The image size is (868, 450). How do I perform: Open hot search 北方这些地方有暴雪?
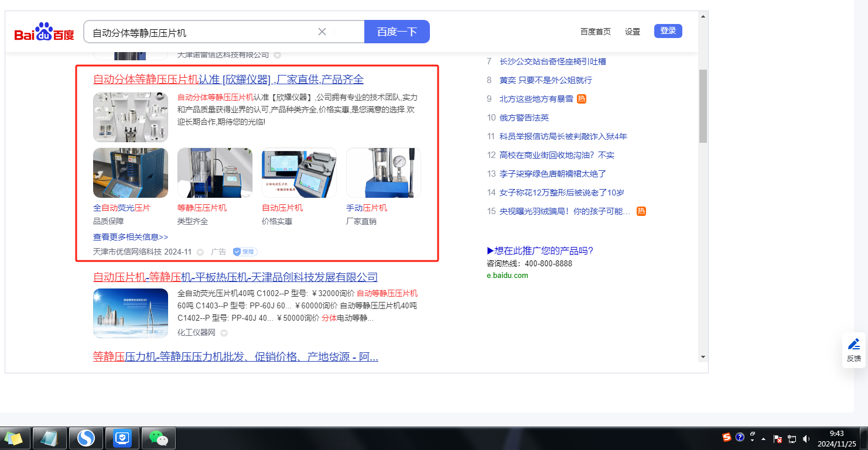point(536,99)
